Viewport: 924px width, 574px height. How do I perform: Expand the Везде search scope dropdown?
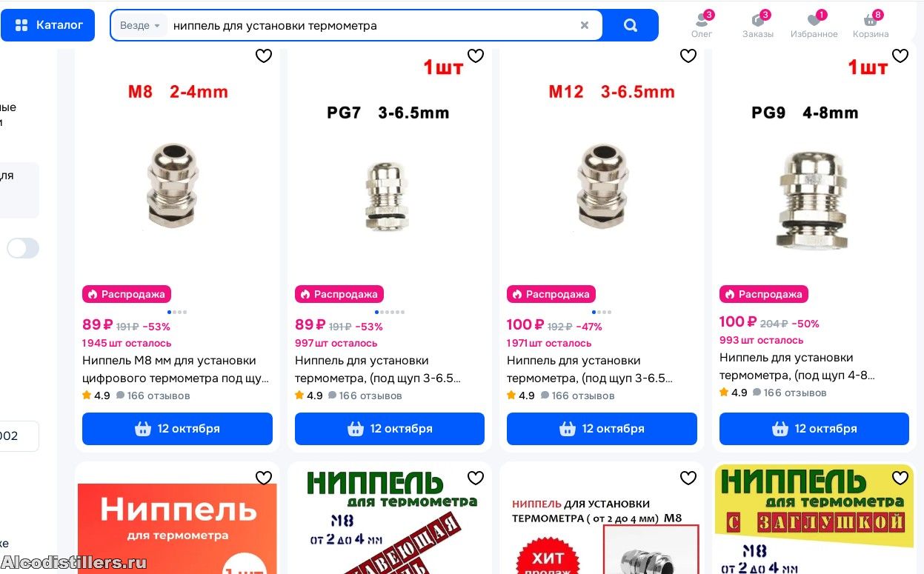(x=140, y=25)
